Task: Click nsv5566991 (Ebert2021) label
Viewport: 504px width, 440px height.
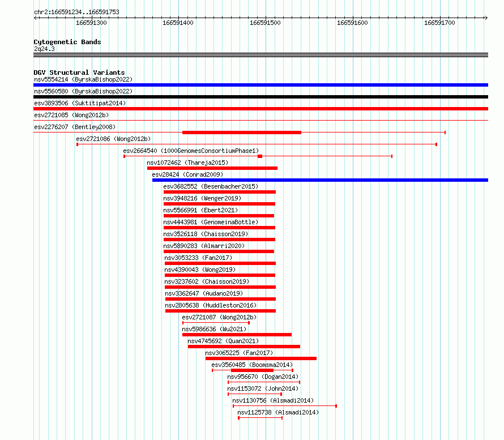Action: coord(200,210)
